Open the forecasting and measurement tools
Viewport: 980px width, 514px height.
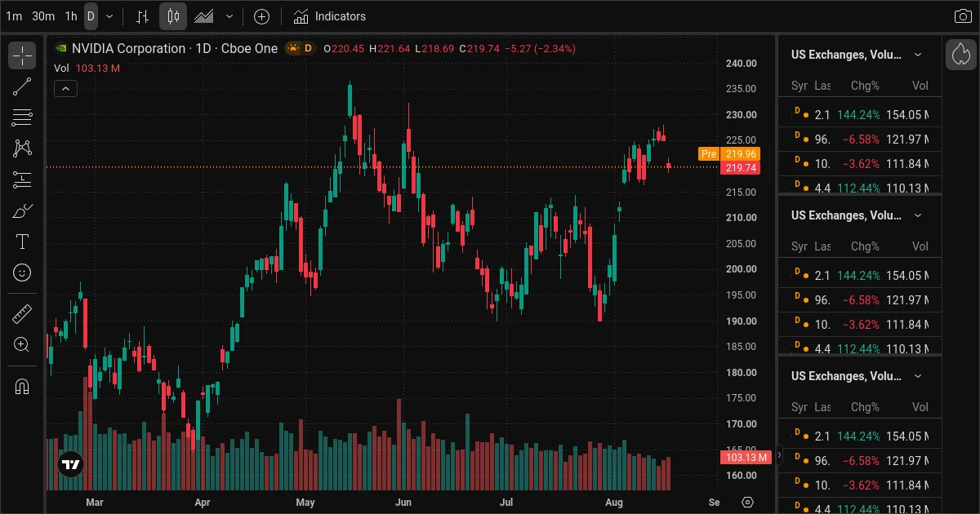[22, 179]
